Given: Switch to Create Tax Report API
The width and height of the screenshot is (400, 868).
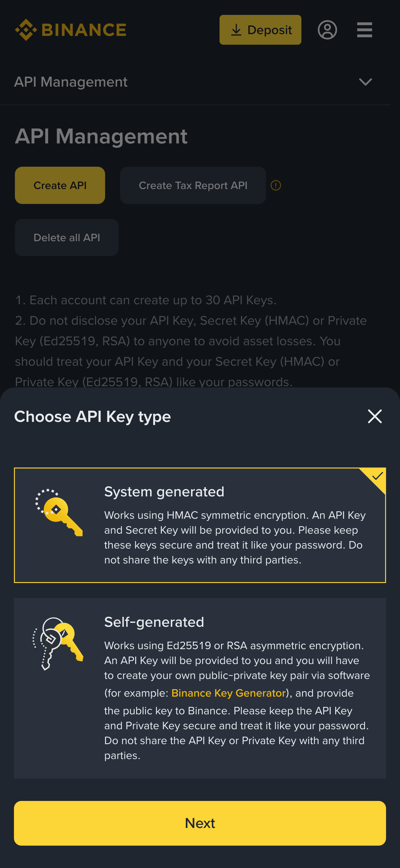Looking at the screenshot, I should pyautogui.click(x=193, y=185).
